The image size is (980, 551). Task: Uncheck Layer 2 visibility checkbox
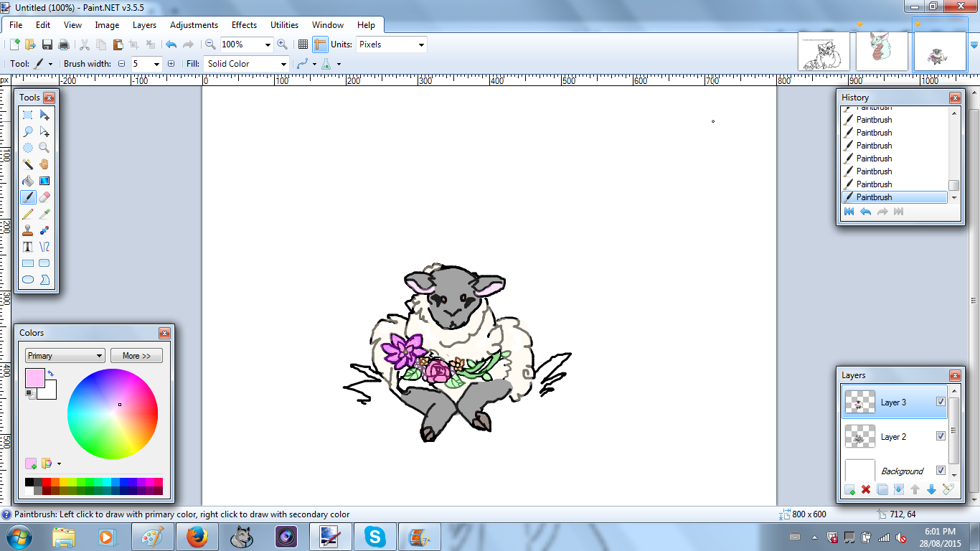[941, 436]
